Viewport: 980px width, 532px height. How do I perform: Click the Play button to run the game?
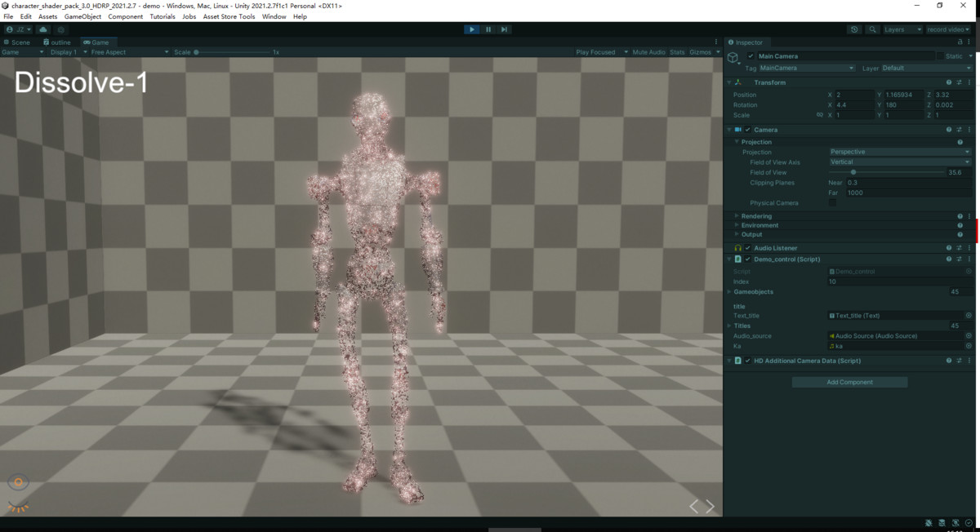point(472,29)
